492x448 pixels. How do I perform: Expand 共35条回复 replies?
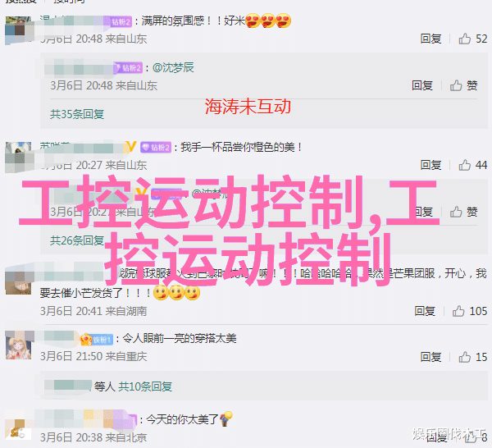coord(77,114)
